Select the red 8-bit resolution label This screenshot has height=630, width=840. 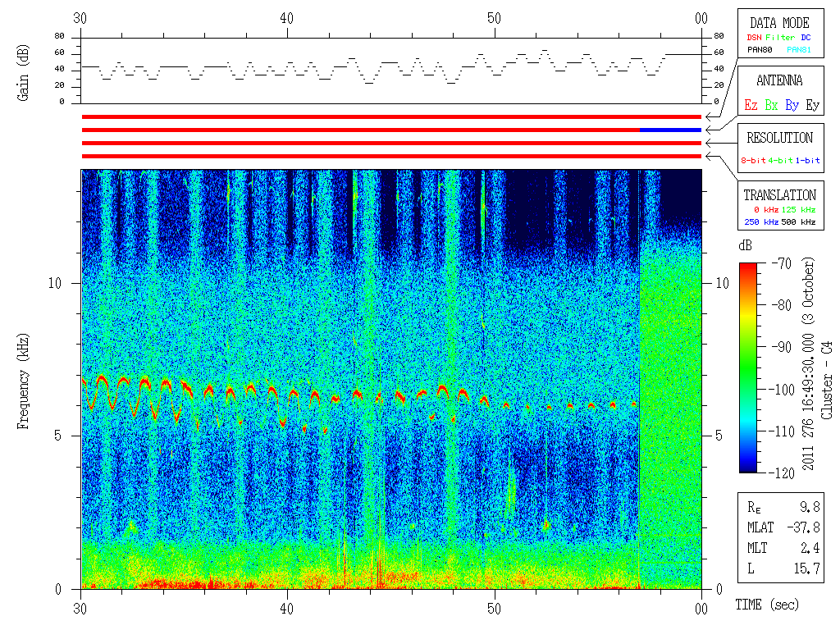753,160
